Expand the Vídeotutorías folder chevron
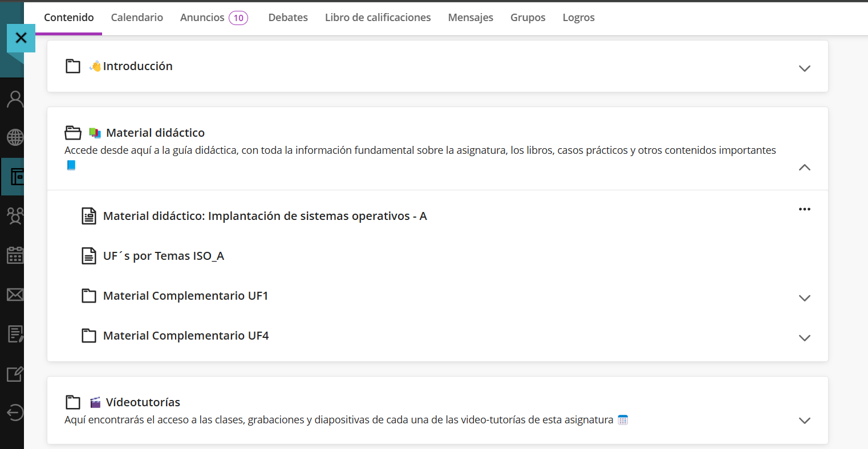This screenshot has height=449, width=868. coord(804,421)
